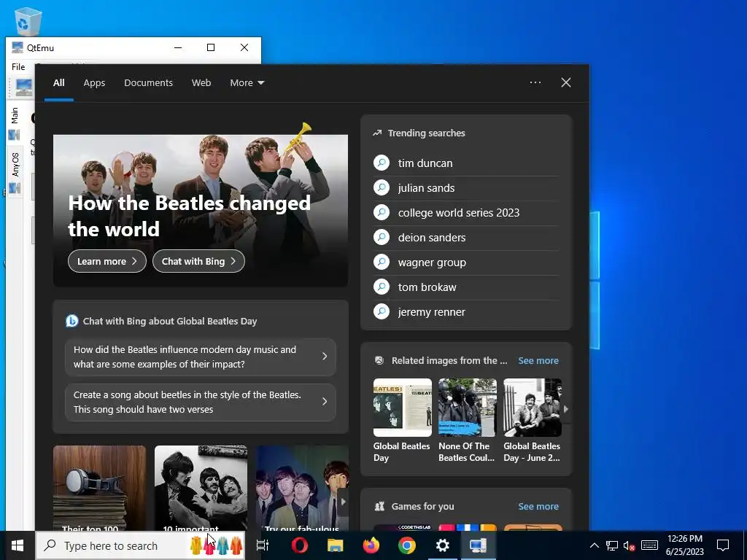Expand the More dropdown
The width and height of the screenshot is (747, 560).
click(x=247, y=83)
